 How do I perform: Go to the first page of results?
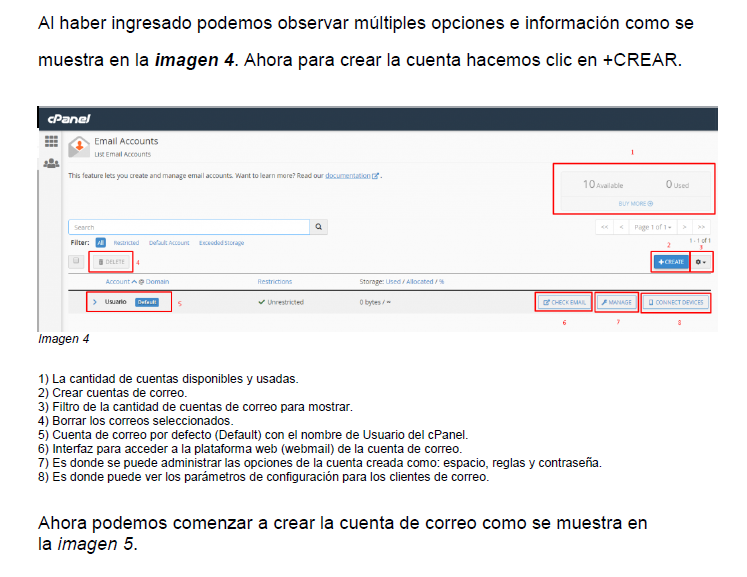(x=604, y=227)
